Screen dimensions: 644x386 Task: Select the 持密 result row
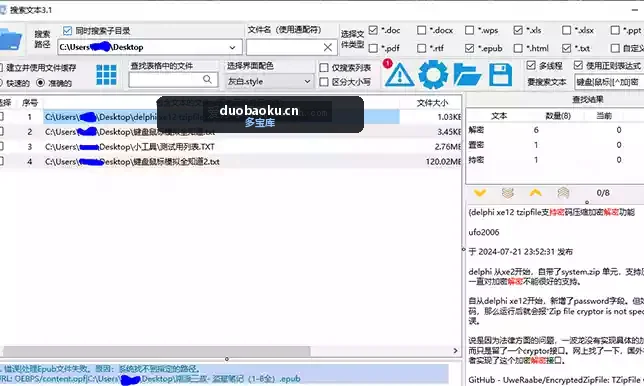[554, 160]
